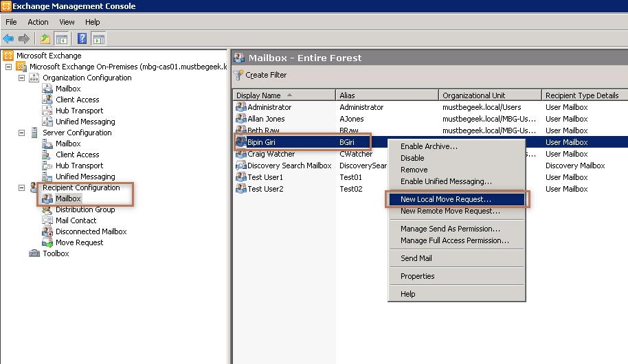Click the blue Help toolbar icon
This screenshot has width=628, height=364.
click(x=82, y=39)
